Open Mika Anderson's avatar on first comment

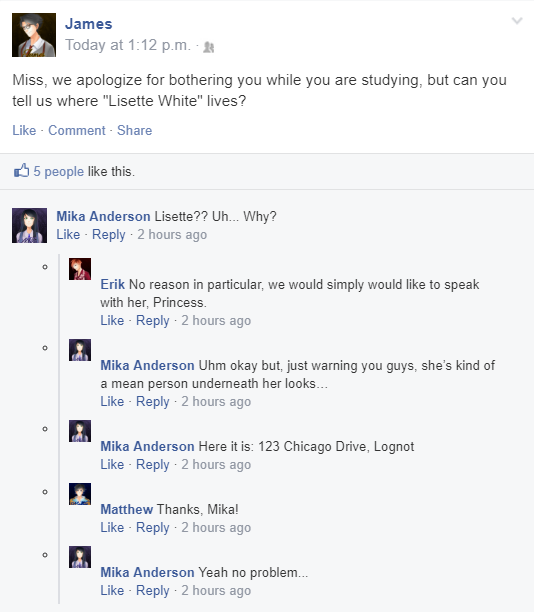point(29,225)
